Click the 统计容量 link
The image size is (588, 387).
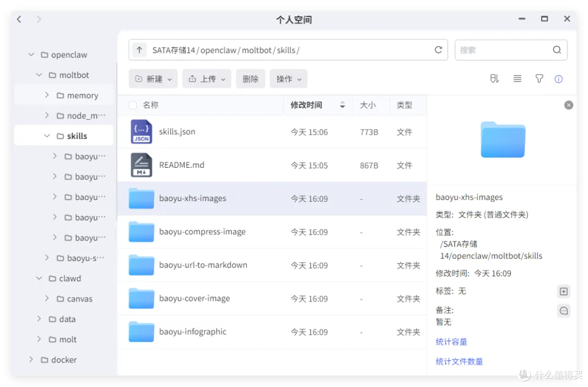click(x=451, y=342)
